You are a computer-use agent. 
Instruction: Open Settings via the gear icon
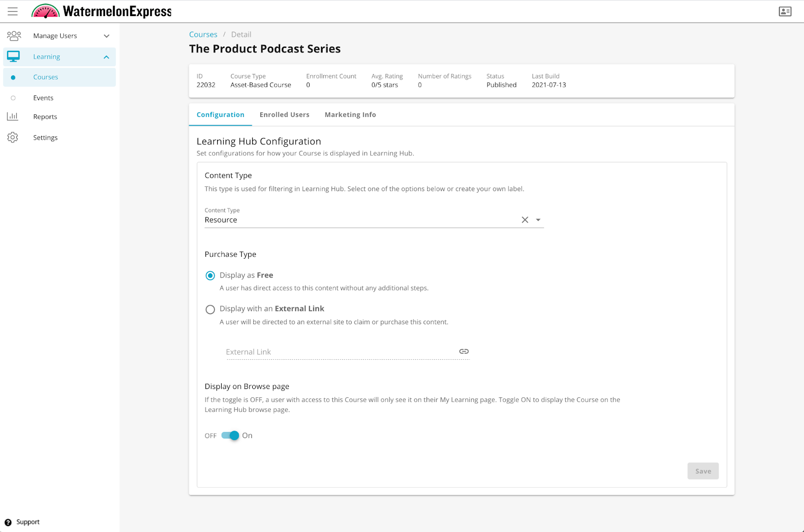(x=13, y=137)
